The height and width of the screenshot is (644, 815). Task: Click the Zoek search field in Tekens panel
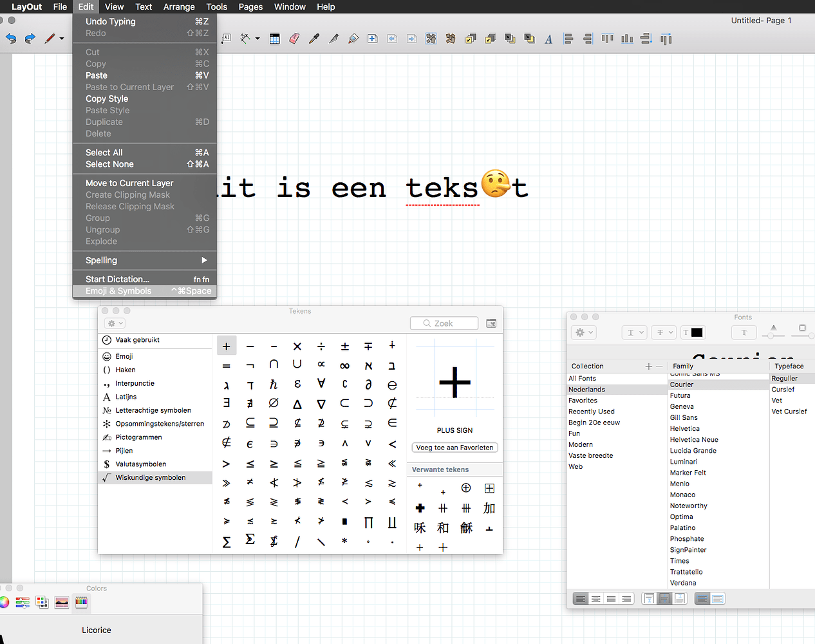(444, 323)
